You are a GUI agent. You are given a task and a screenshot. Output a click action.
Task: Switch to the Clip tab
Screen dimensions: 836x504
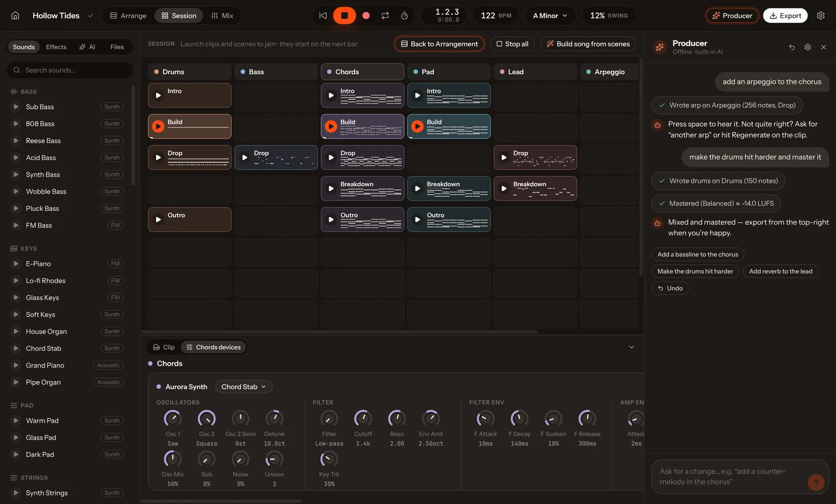tap(164, 347)
